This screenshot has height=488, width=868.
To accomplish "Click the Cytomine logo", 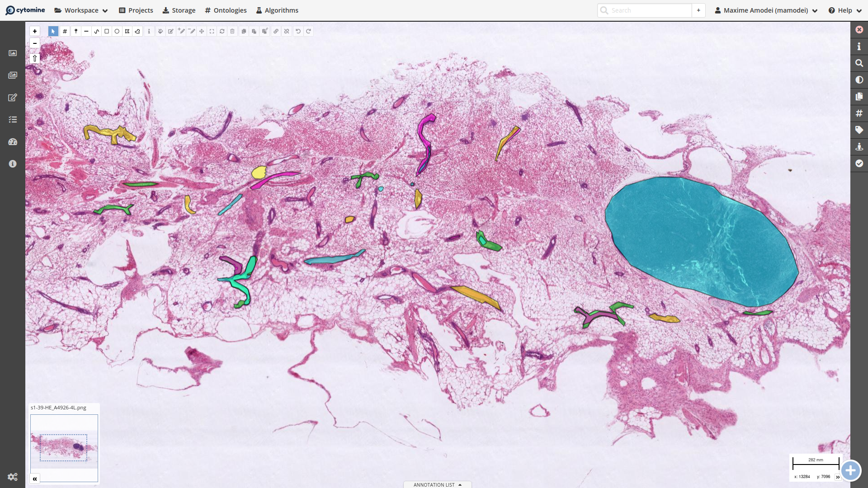I will click(25, 10).
